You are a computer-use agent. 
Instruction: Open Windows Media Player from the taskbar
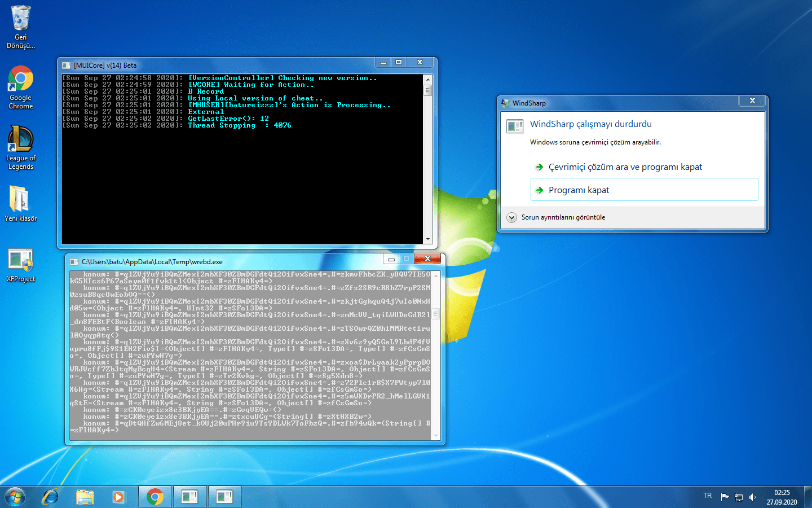118,497
